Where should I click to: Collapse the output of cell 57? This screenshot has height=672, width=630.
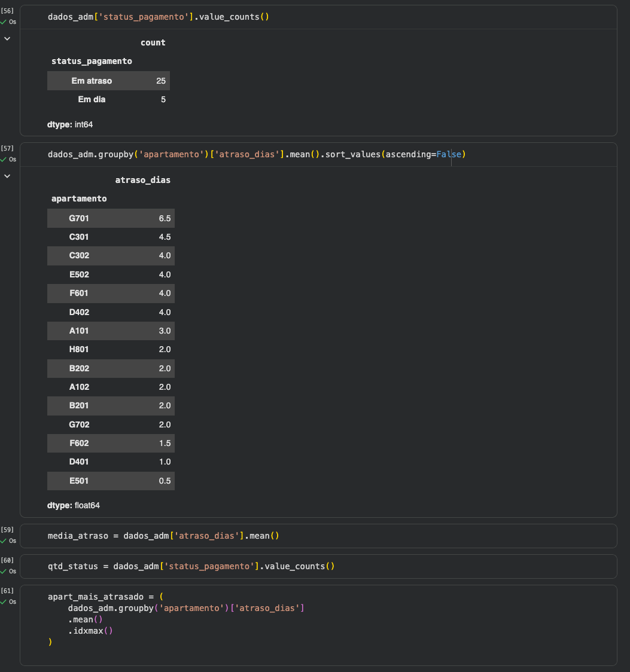pos(7,176)
